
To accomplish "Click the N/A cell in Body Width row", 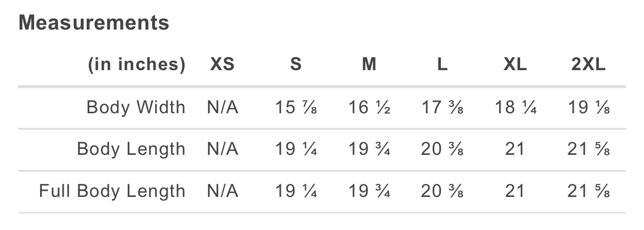I will 222,107.
